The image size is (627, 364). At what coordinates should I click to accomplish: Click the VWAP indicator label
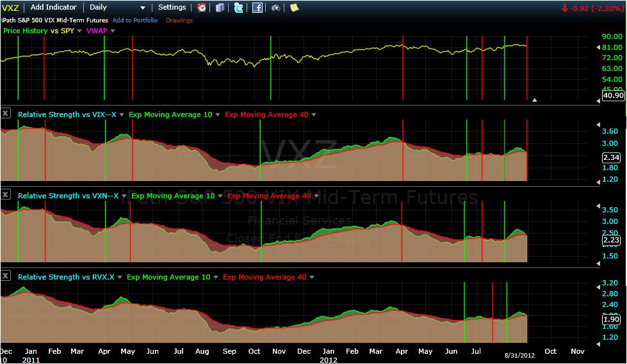[x=97, y=31]
